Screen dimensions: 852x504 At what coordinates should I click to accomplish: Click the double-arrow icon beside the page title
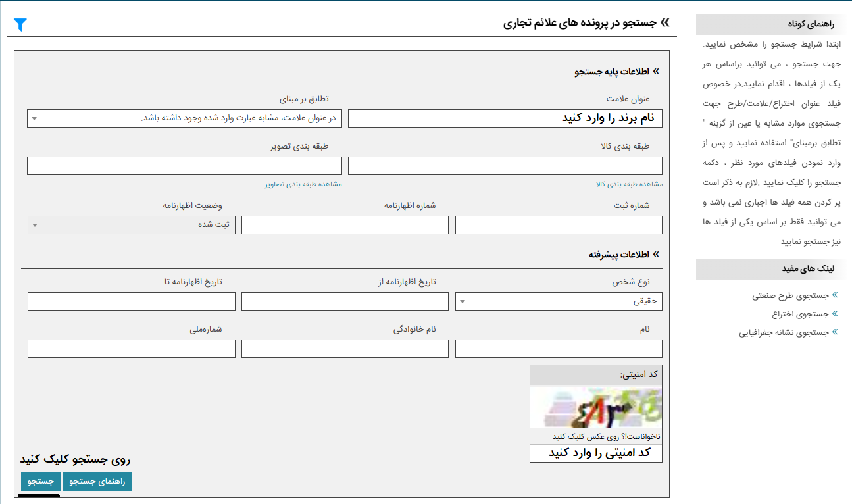(664, 23)
